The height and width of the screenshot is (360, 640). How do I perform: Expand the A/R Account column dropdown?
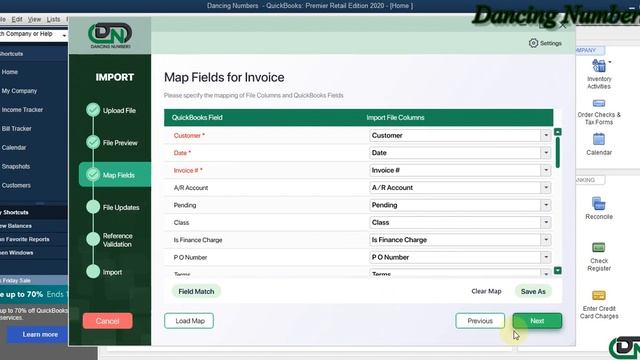[x=546, y=187]
